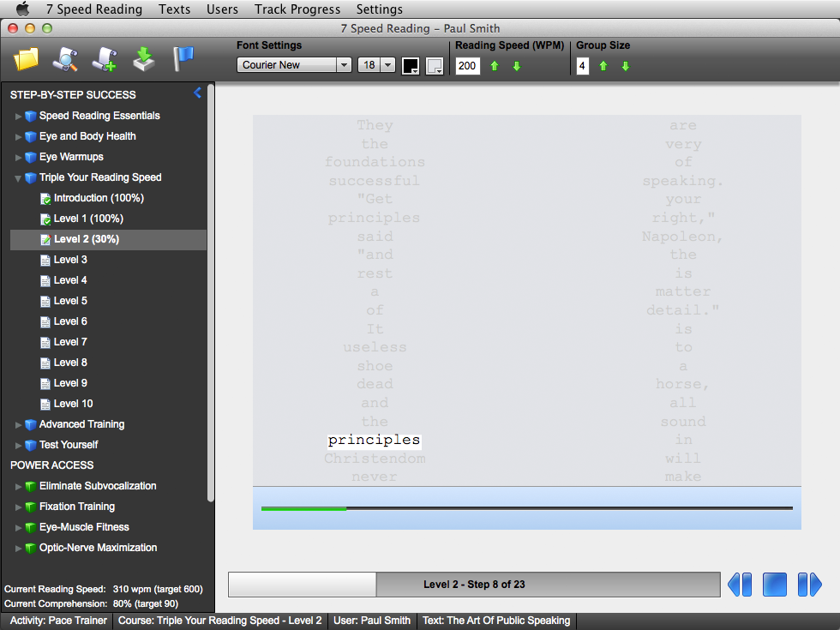Increase reading speed with green up arrow
840x630 pixels.
click(495, 66)
